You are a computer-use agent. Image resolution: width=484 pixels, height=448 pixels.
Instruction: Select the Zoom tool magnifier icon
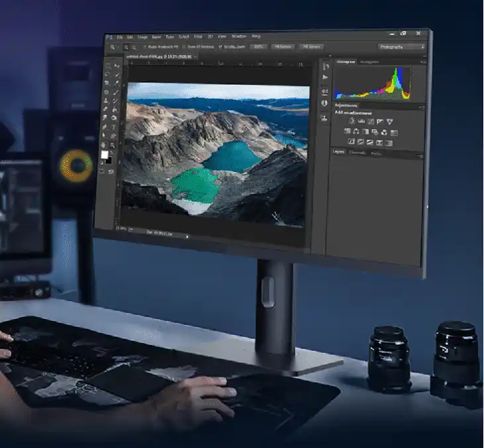coord(114,144)
